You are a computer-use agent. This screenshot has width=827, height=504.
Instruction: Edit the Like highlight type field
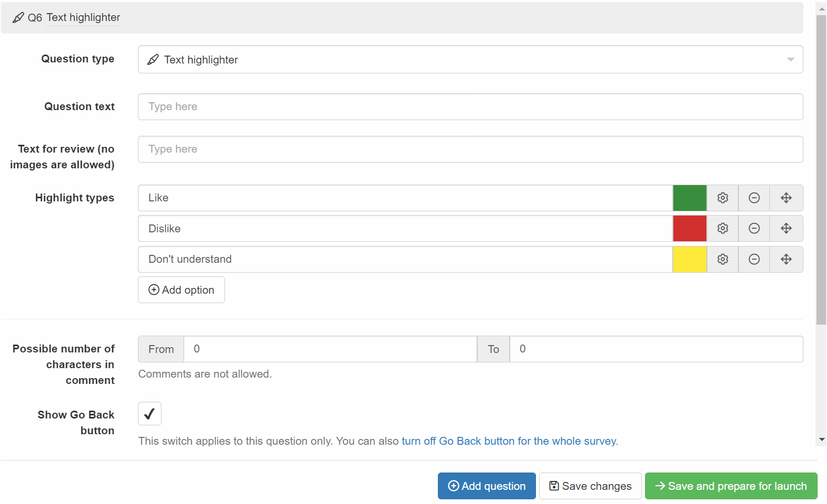tap(405, 198)
